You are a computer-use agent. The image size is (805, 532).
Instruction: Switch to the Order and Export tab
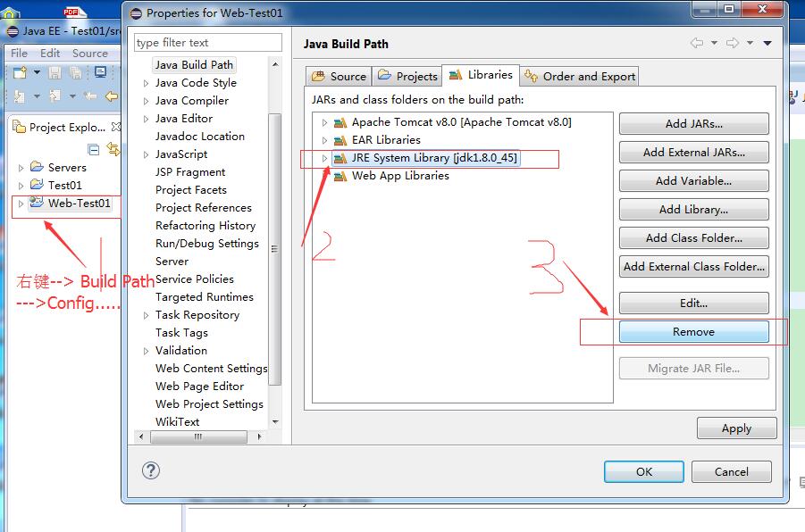coord(580,76)
